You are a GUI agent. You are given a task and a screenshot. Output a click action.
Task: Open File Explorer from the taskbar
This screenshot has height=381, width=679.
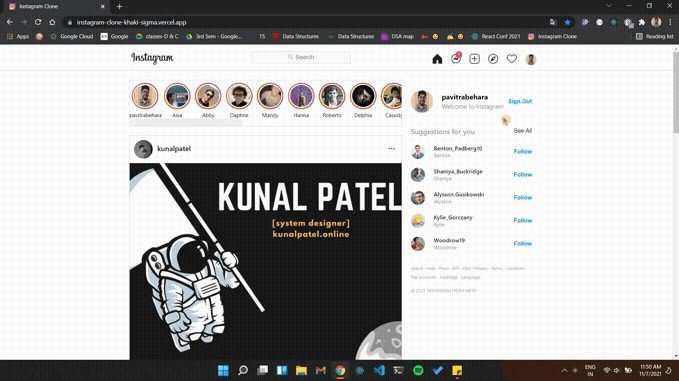301,371
